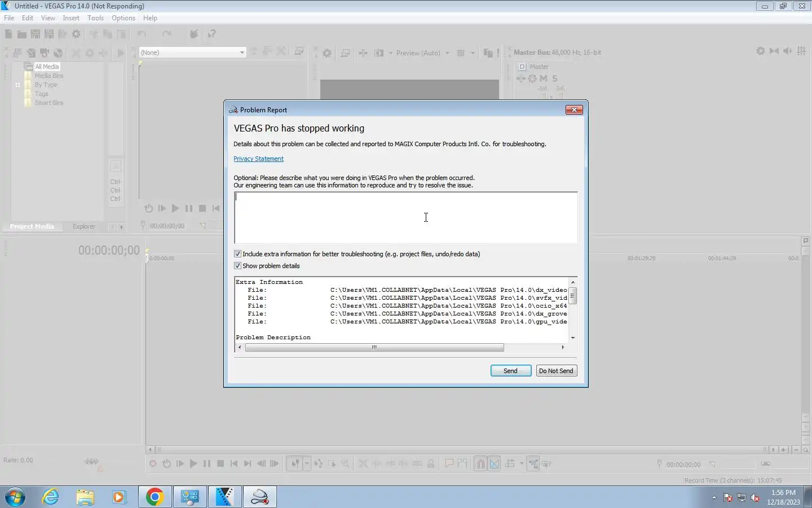
Task: Open Internet Explorer from the taskbar
Action: point(51,497)
